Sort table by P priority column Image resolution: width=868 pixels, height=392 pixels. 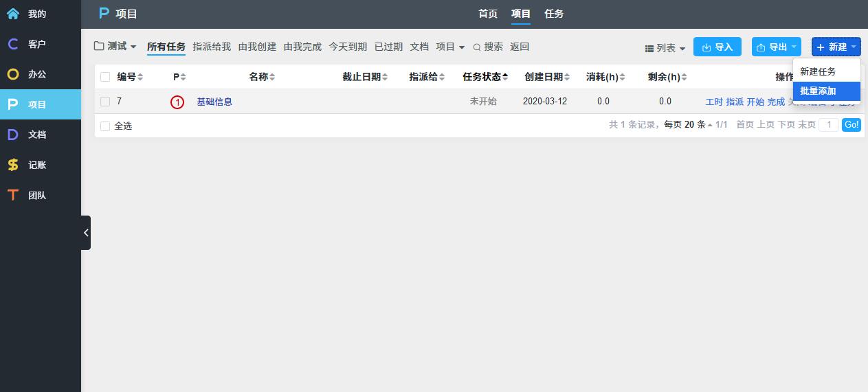(179, 77)
